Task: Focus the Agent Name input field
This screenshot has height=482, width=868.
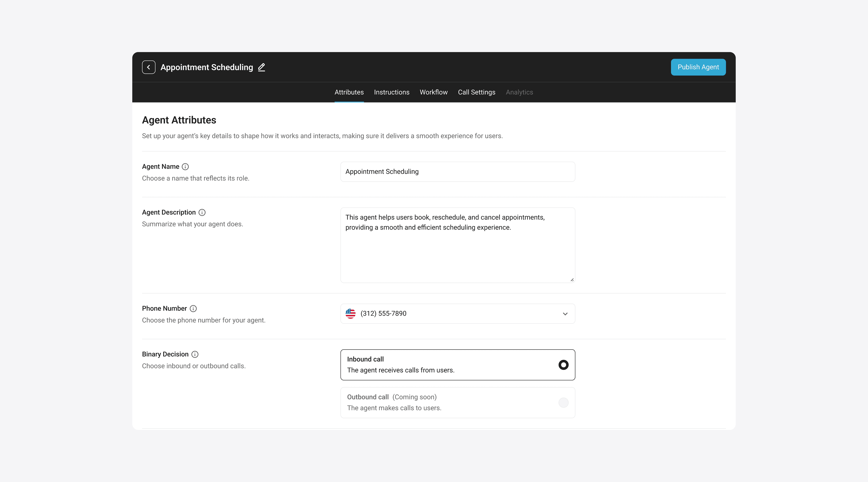Action: [x=458, y=172]
